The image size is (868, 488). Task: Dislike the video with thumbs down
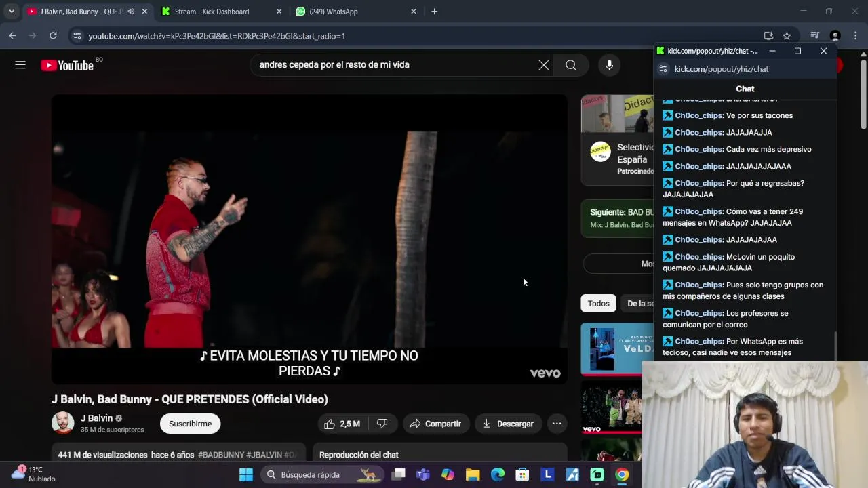[382, 424]
